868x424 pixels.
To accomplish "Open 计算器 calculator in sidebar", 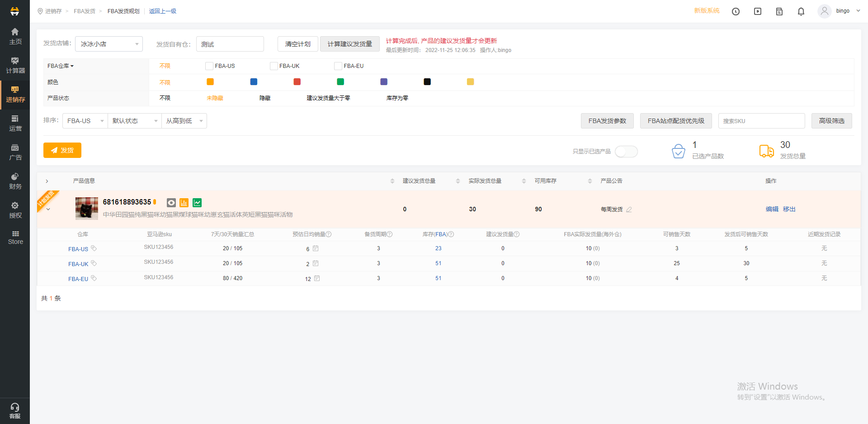I will point(15,65).
